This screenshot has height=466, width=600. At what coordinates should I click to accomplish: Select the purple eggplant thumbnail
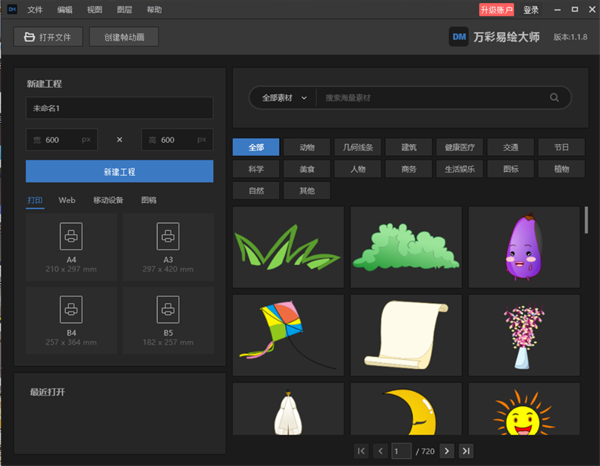click(x=524, y=247)
